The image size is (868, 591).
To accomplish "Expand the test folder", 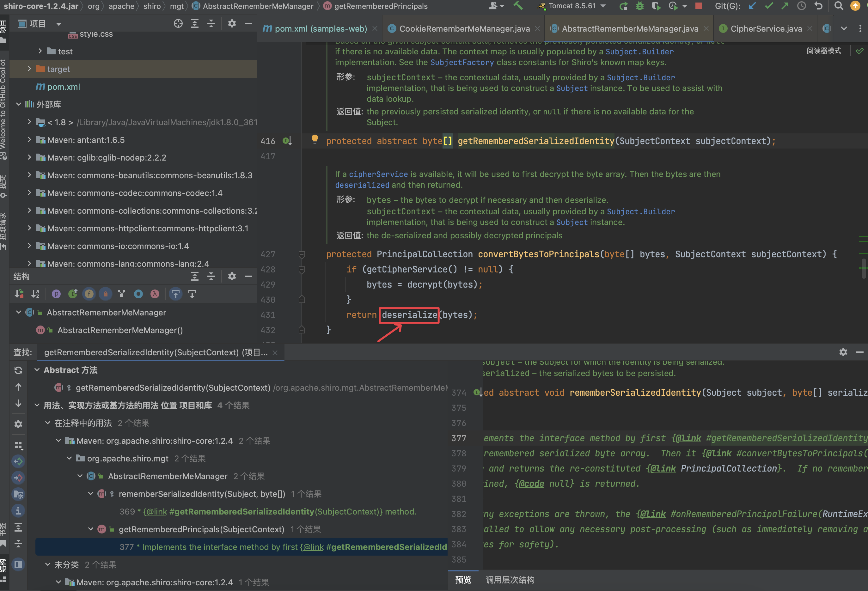I will pyautogui.click(x=40, y=51).
